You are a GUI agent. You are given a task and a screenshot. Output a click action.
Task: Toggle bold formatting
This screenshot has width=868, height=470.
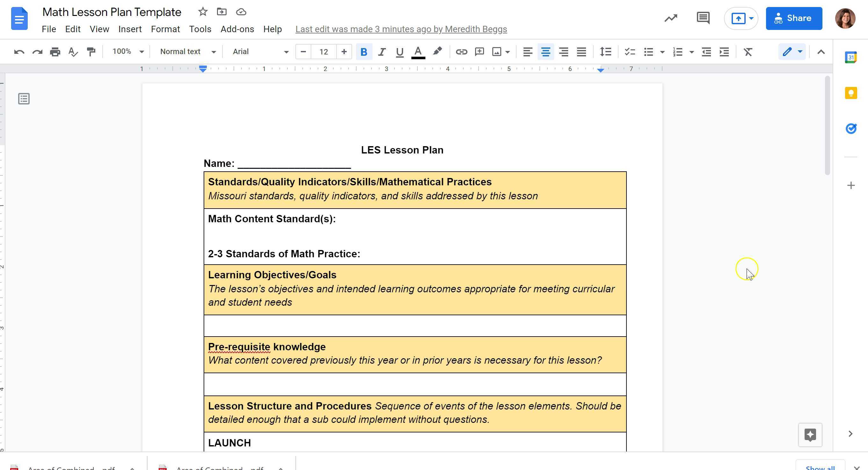click(x=364, y=52)
